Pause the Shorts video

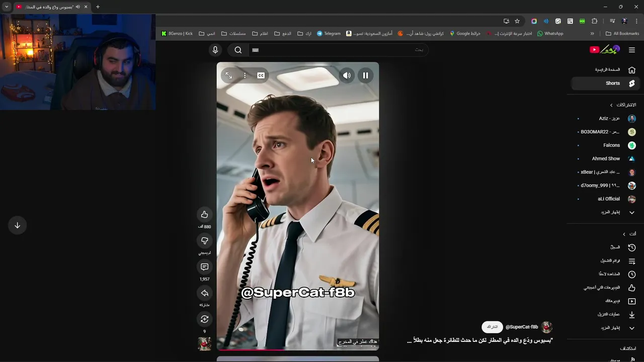coord(365,75)
